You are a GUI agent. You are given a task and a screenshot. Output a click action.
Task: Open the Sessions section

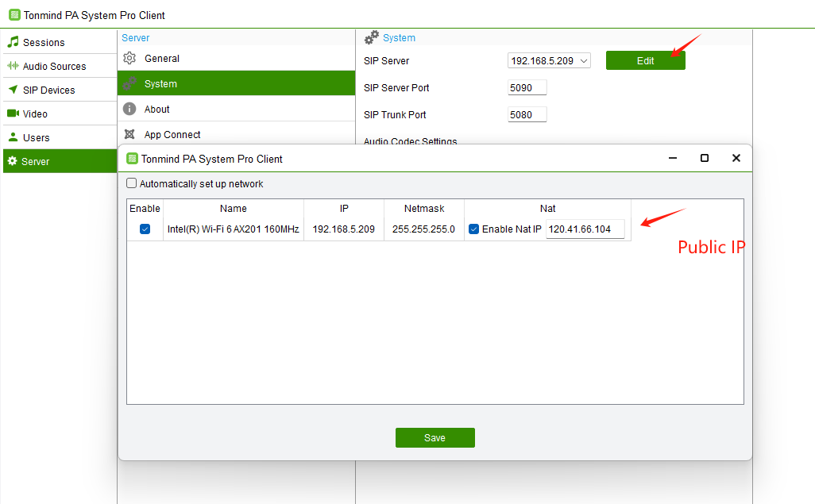pos(60,42)
